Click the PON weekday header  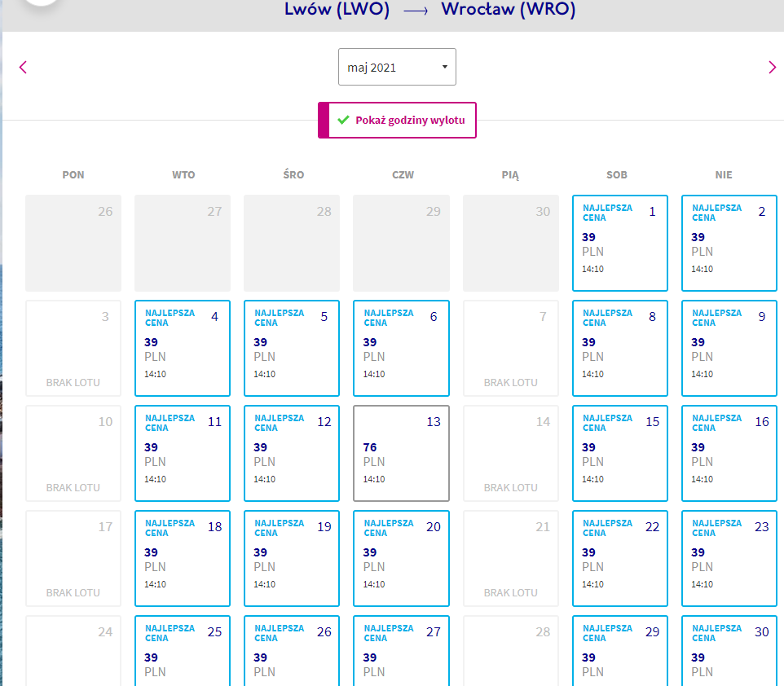click(73, 175)
